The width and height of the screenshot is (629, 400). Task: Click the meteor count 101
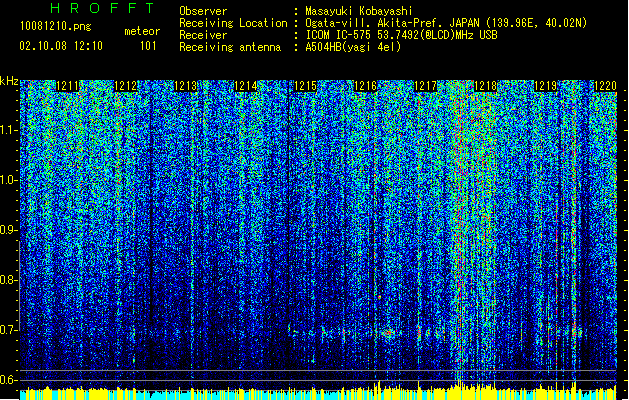click(x=148, y=46)
